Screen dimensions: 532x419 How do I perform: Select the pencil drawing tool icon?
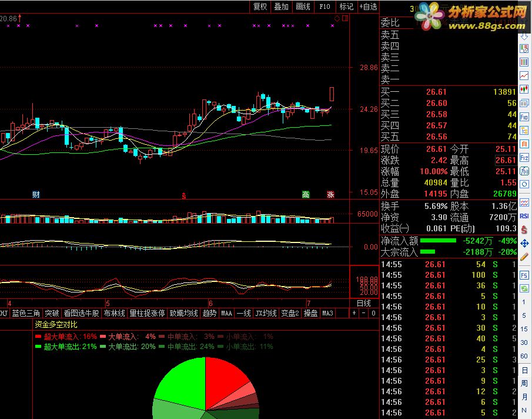click(524, 257)
